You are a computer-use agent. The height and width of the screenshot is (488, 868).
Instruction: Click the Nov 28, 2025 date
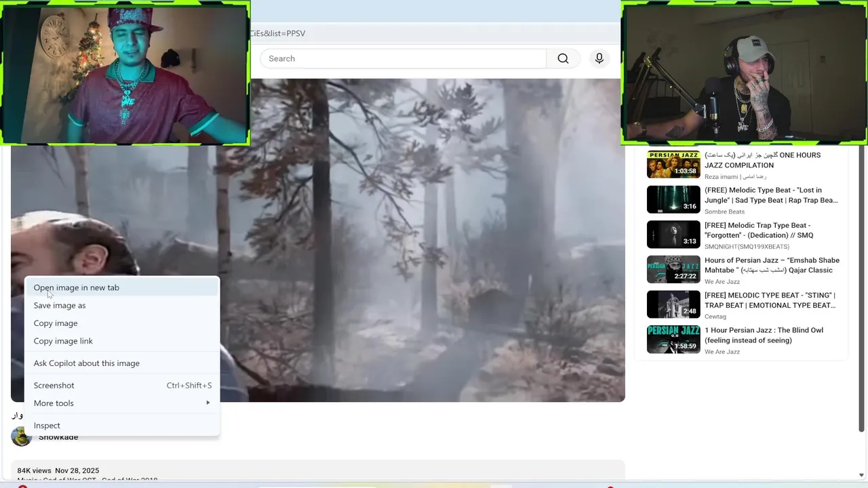pyautogui.click(x=77, y=470)
